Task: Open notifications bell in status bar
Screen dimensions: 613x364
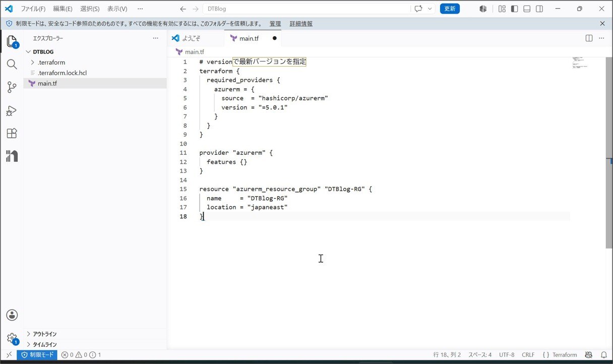Action: click(604, 355)
